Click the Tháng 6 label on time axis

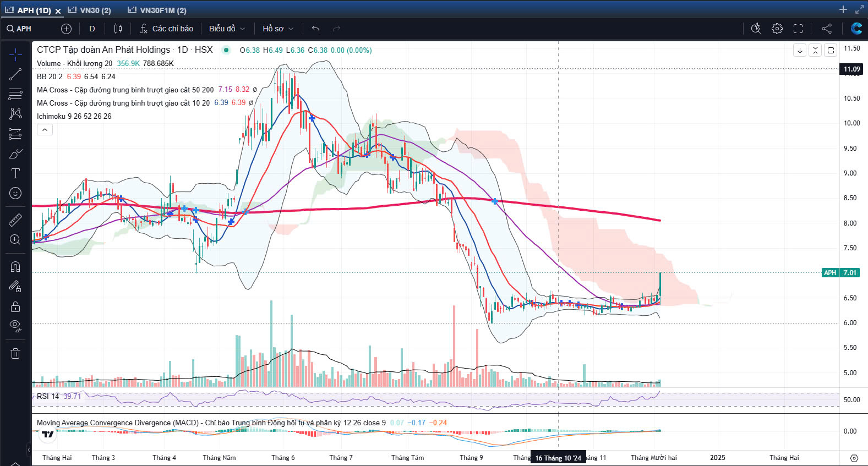pyautogui.click(x=283, y=458)
